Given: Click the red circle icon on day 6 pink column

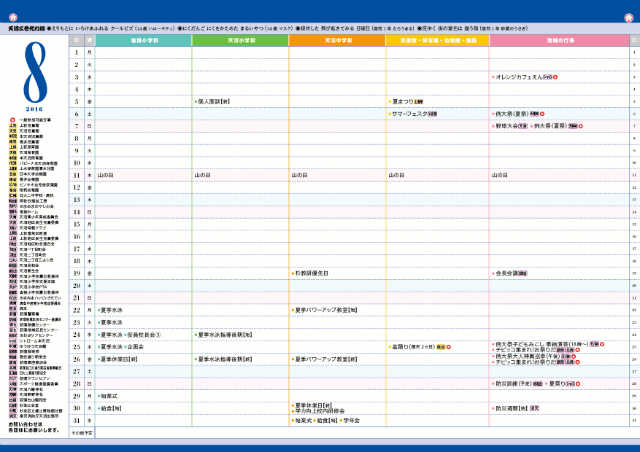Looking at the screenshot, I should [x=542, y=114].
